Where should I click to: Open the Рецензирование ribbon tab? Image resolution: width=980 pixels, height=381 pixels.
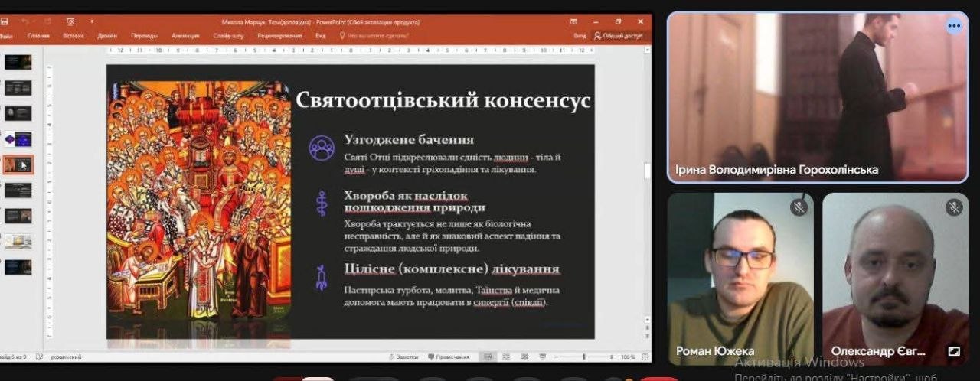point(279,35)
